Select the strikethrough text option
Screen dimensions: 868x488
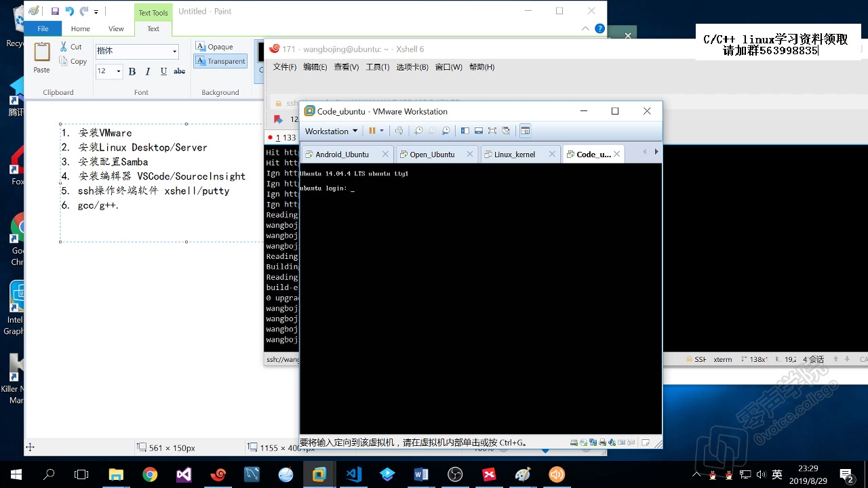click(178, 71)
